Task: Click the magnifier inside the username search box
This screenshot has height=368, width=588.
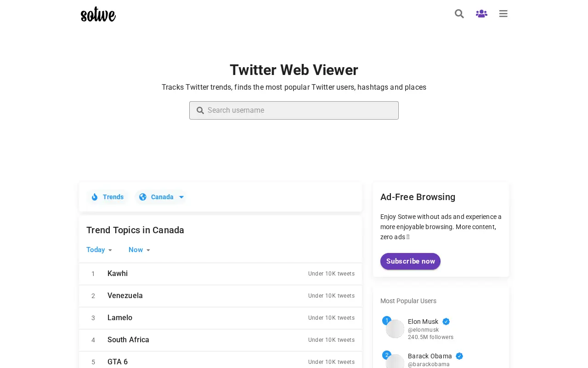Action: (x=200, y=110)
